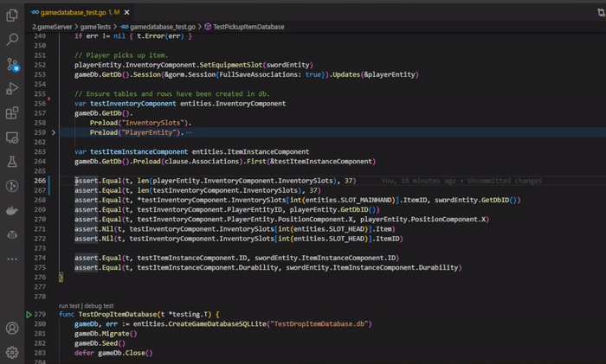
Task: Click gameTests in the breadcrumb
Action: (x=95, y=27)
